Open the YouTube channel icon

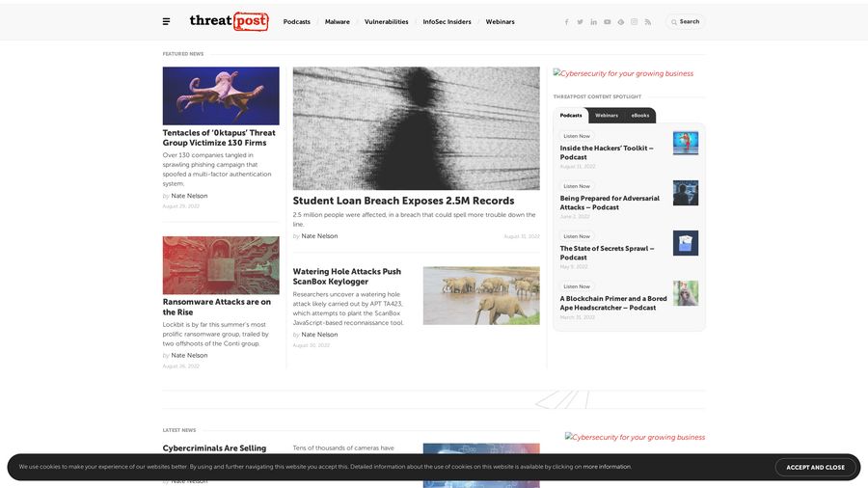pos(607,21)
